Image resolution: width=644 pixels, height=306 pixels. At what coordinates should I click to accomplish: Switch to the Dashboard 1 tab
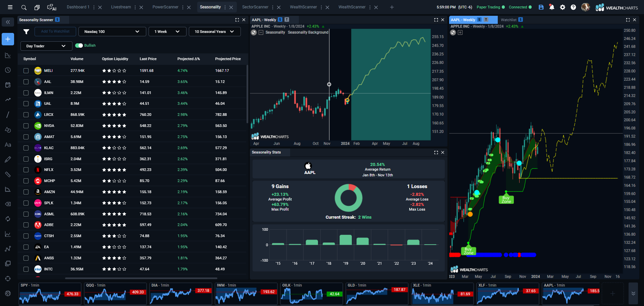point(78,7)
